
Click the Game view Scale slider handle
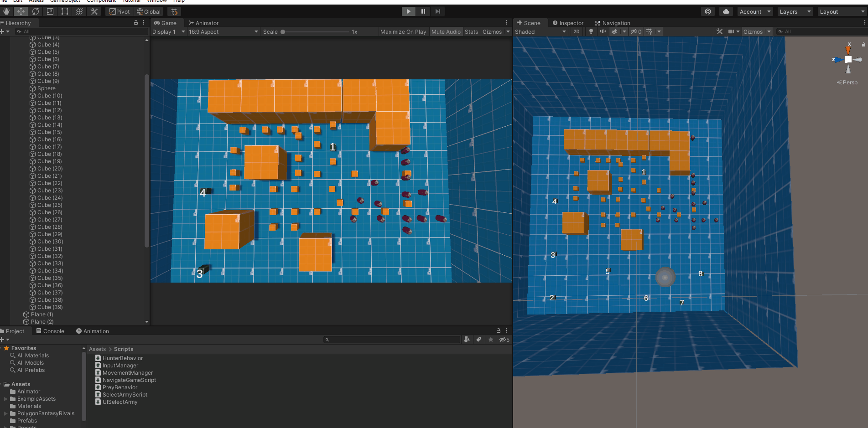[283, 31]
